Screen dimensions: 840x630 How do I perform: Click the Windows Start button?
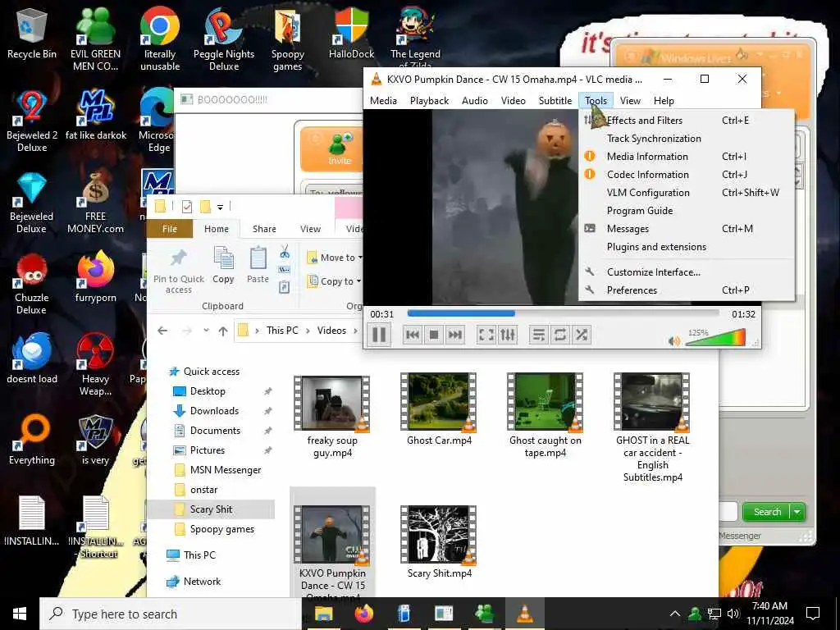[20, 614]
